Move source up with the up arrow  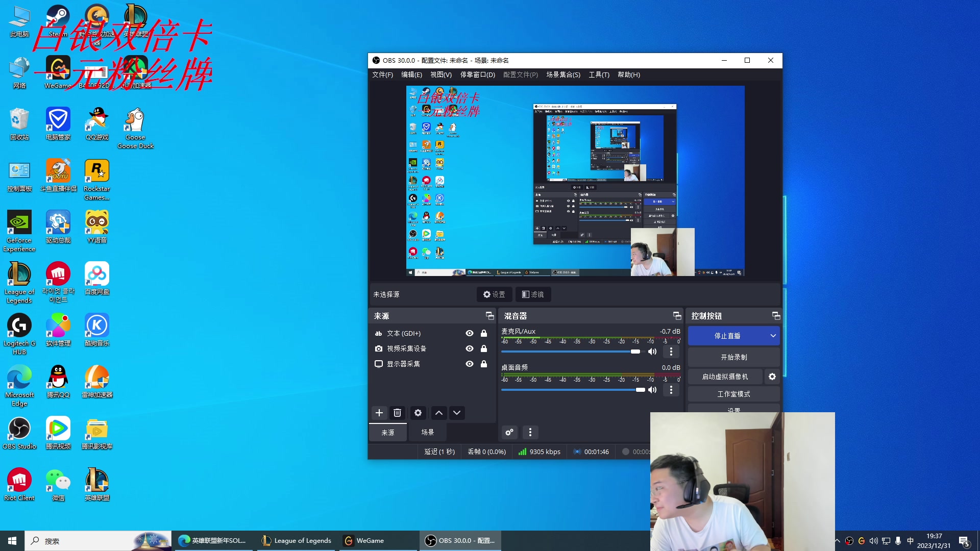[439, 413]
